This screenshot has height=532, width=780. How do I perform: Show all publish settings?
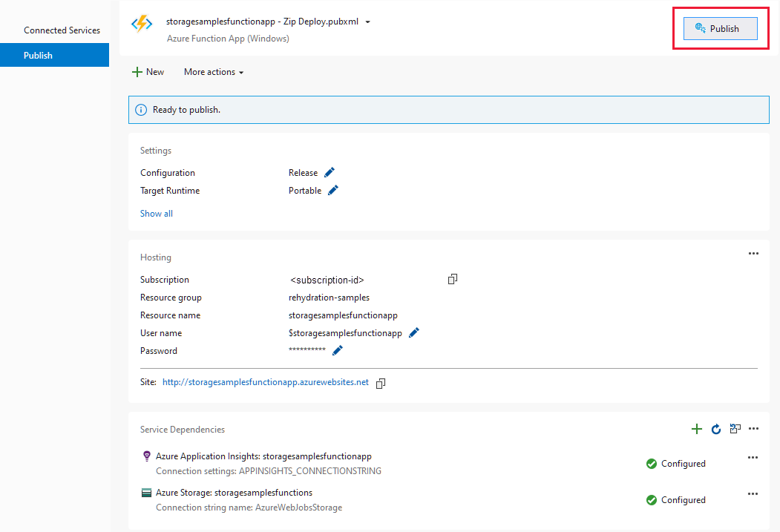point(156,213)
